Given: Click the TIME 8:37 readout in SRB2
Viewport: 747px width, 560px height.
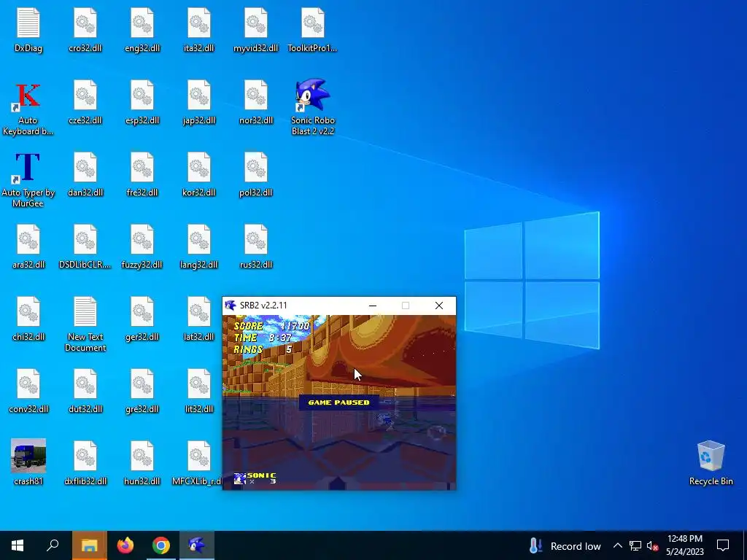Looking at the screenshot, I should [x=263, y=338].
